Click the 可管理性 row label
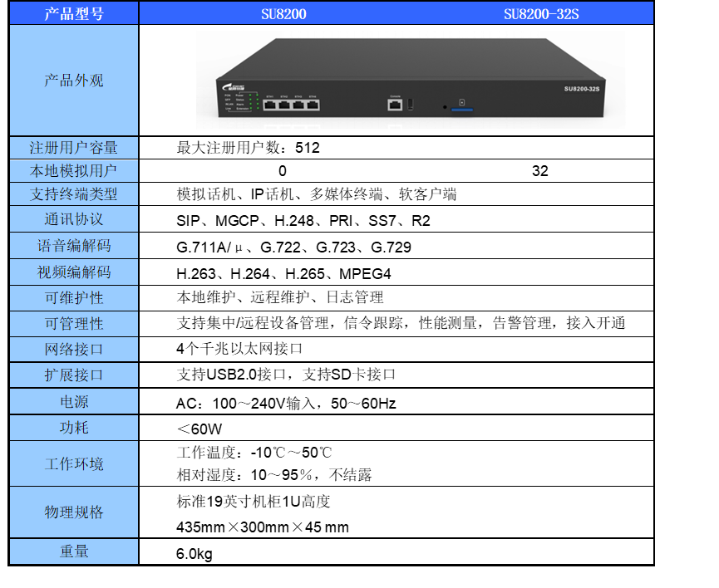 click(74, 324)
